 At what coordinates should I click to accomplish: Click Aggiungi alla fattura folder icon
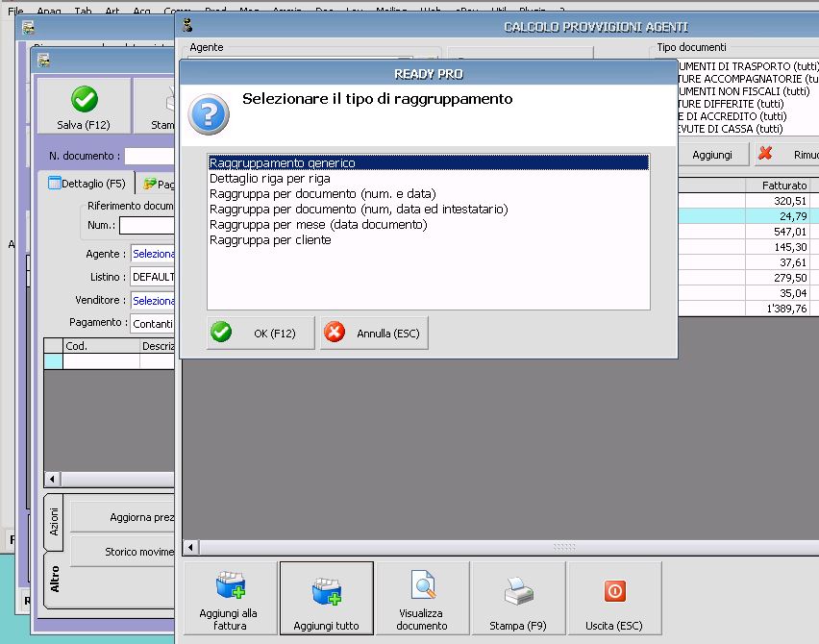(x=231, y=585)
